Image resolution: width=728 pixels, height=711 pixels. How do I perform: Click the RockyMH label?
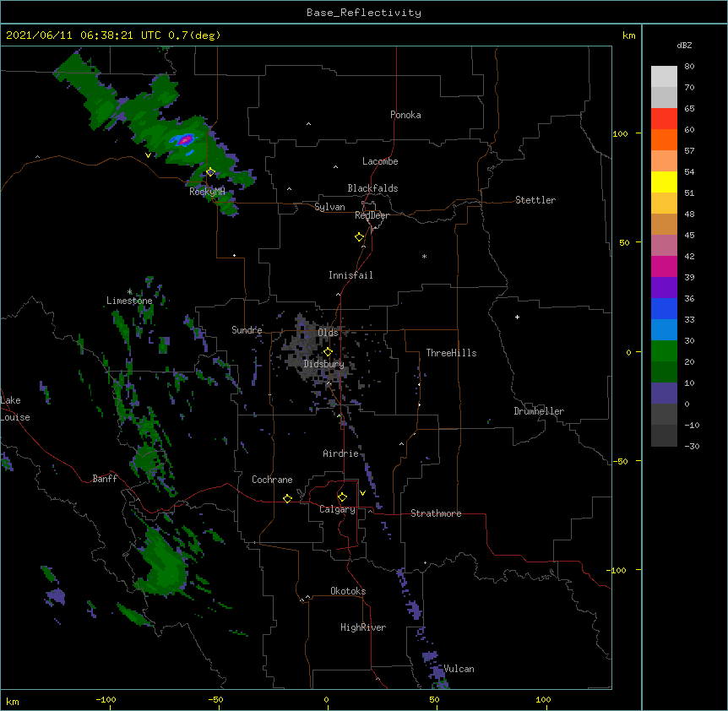coord(207,192)
